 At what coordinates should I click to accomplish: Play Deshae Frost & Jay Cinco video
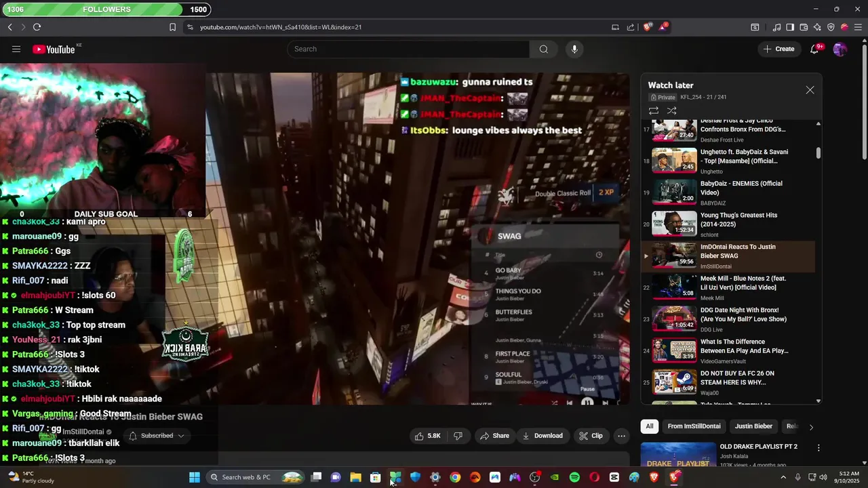[729, 130]
